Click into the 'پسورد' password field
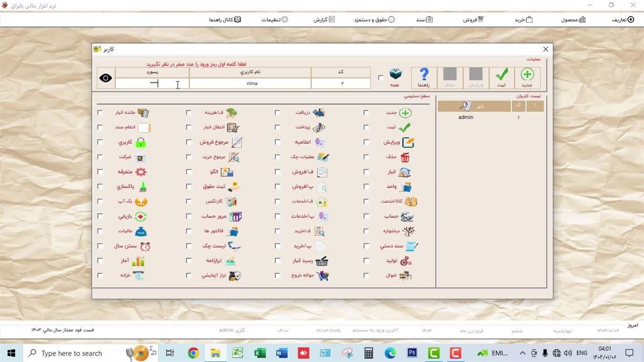The height and width of the screenshot is (362, 644). point(152,83)
